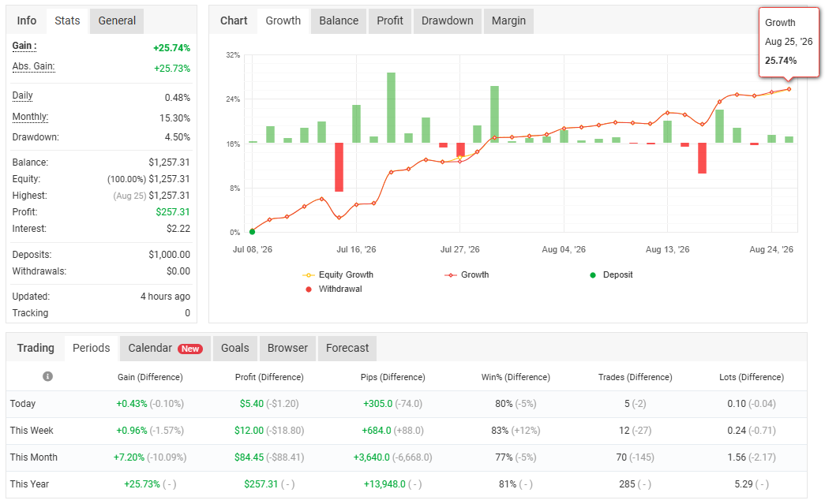825x504 pixels.
Task: Click Monthly value 15.30%
Action: [174, 118]
